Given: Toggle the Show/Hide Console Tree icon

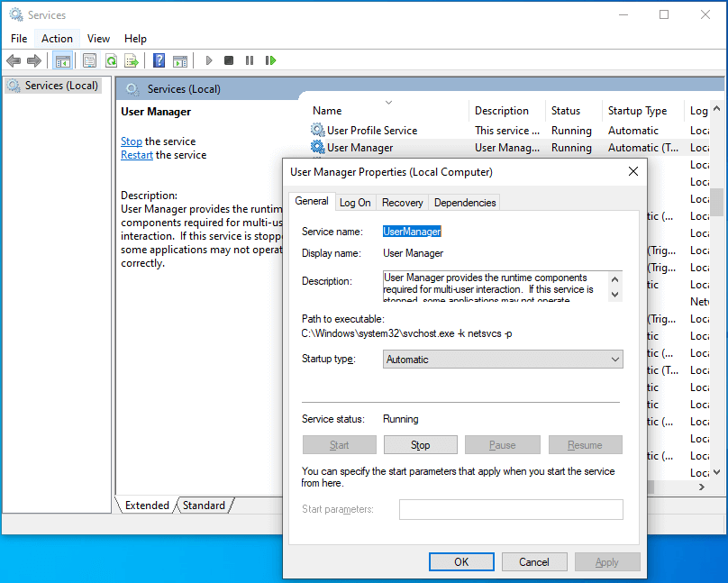Looking at the screenshot, I should coord(64,60).
